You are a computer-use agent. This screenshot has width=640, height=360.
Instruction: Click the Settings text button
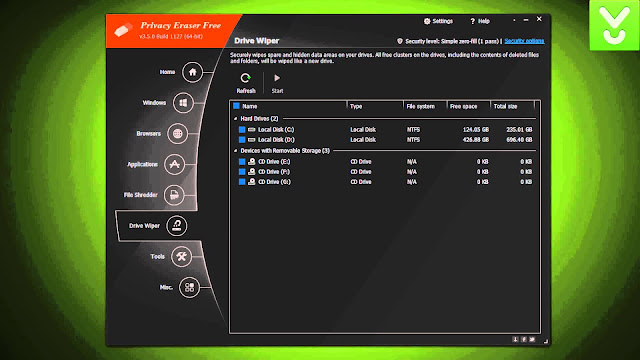tap(442, 21)
